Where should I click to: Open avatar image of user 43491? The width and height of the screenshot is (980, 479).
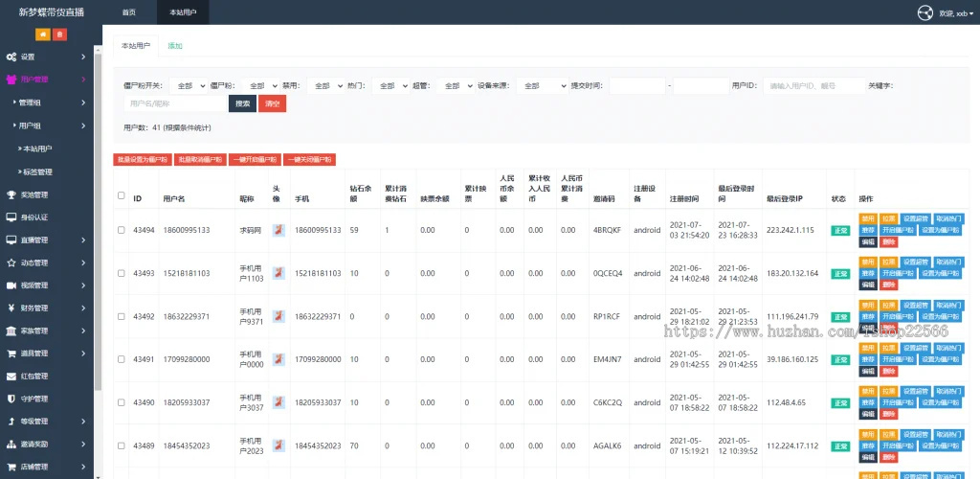pyautogui.click(x=278, y=359)
